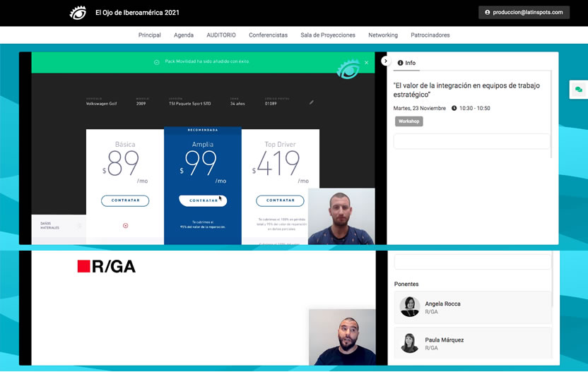Image resolution: width=588 pixels, height=372 pixels.
Task: Click the pencil edit icon beside vehicle details
Action: tap(312, 102)
